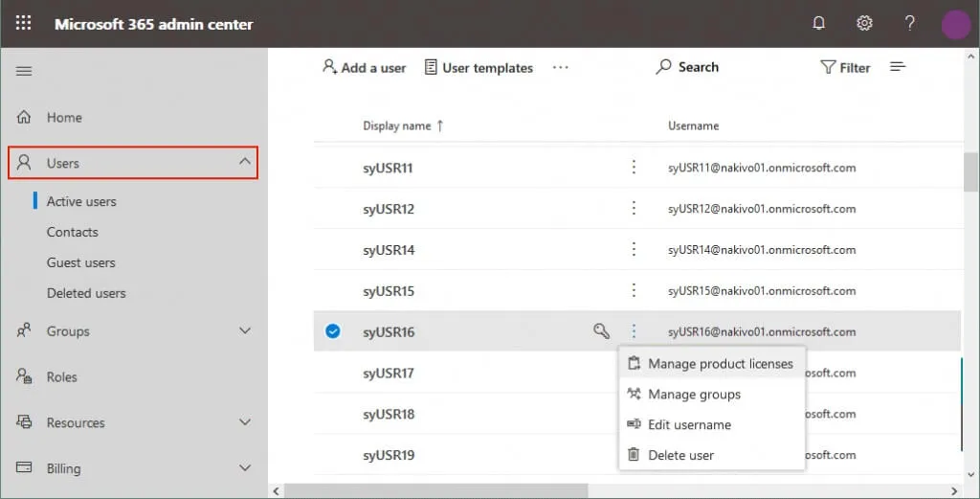Open the settings gear icon

tap(864, 24)
